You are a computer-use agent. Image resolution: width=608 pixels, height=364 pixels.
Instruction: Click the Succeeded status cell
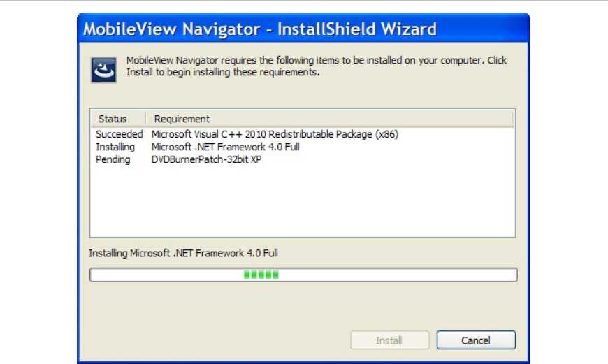120,134
